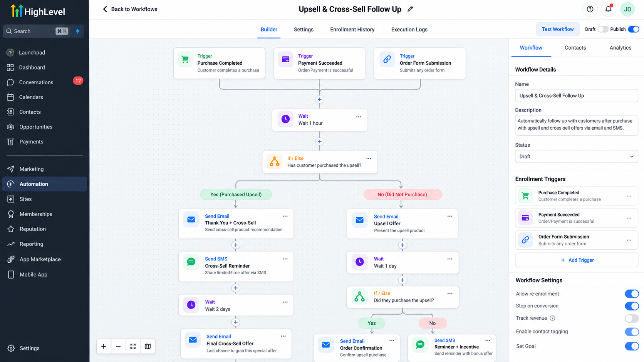Toggle Set Goal switch
644x362 pixels.
[x=632, y=346]
